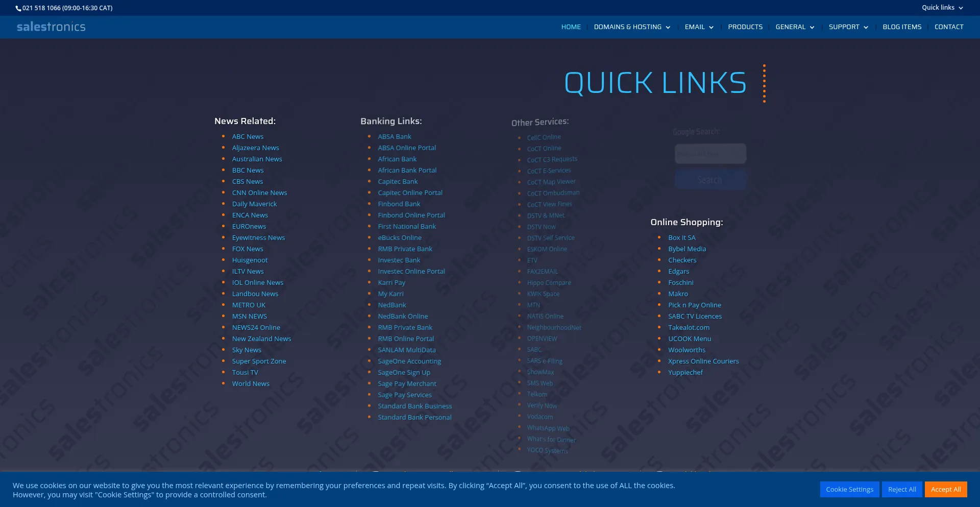Open the General dropdown menu
Viewport: 980px width, 507px height.
click(x=795, y=27)
